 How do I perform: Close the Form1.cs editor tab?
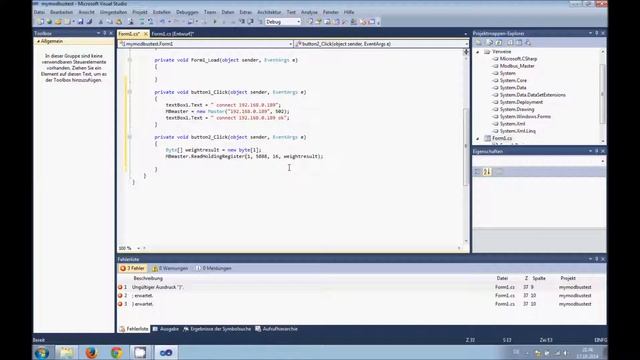click(145, 34)
